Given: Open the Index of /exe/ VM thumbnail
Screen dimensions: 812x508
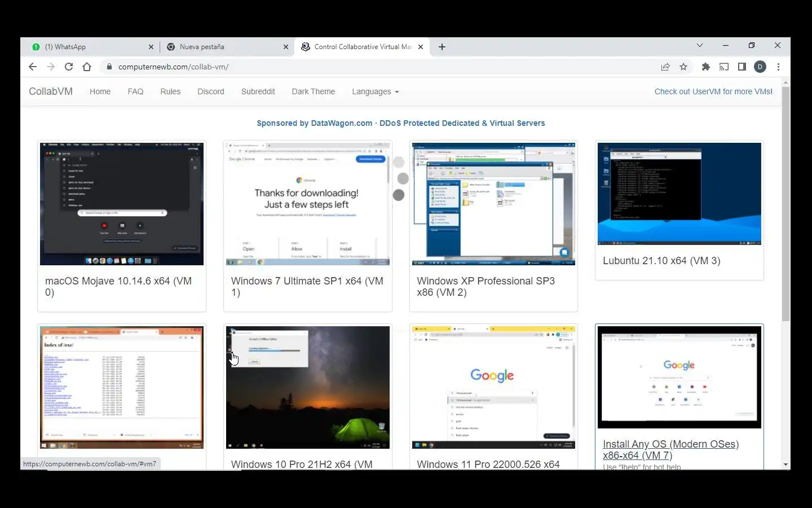Looking at the screenshot, I should click(x=122, y=387).
